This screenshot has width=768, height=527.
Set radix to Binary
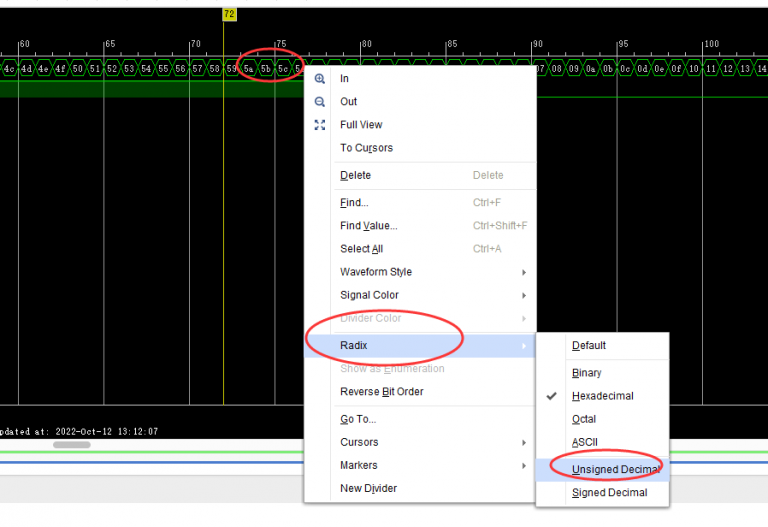click(x=587, y=373)
